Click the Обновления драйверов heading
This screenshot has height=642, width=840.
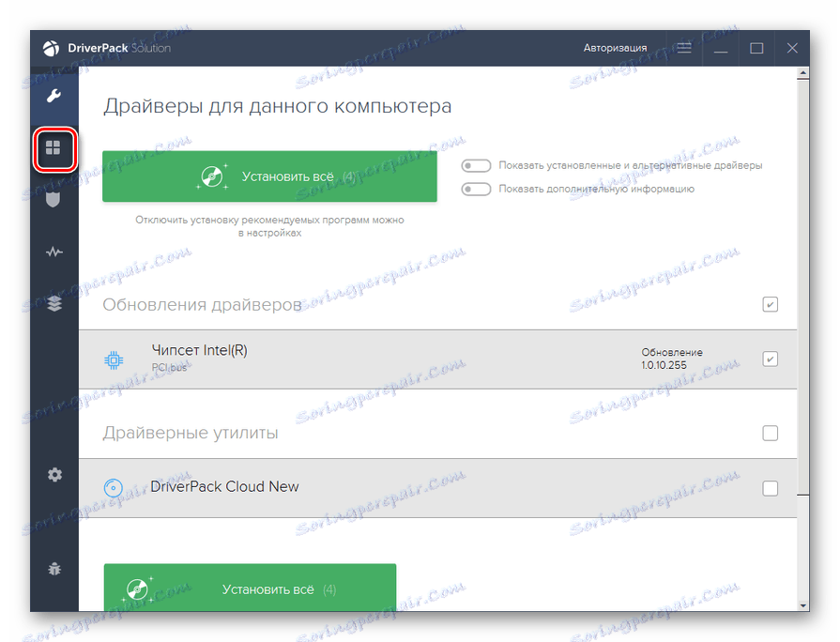202,305
